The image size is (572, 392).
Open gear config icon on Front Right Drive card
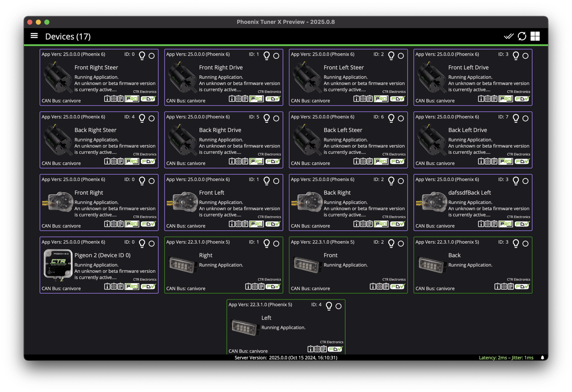pos(238,99)
